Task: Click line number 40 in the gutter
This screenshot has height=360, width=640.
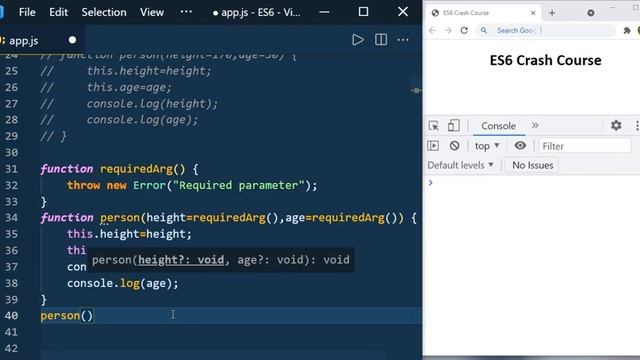Action: coord(11,316)
